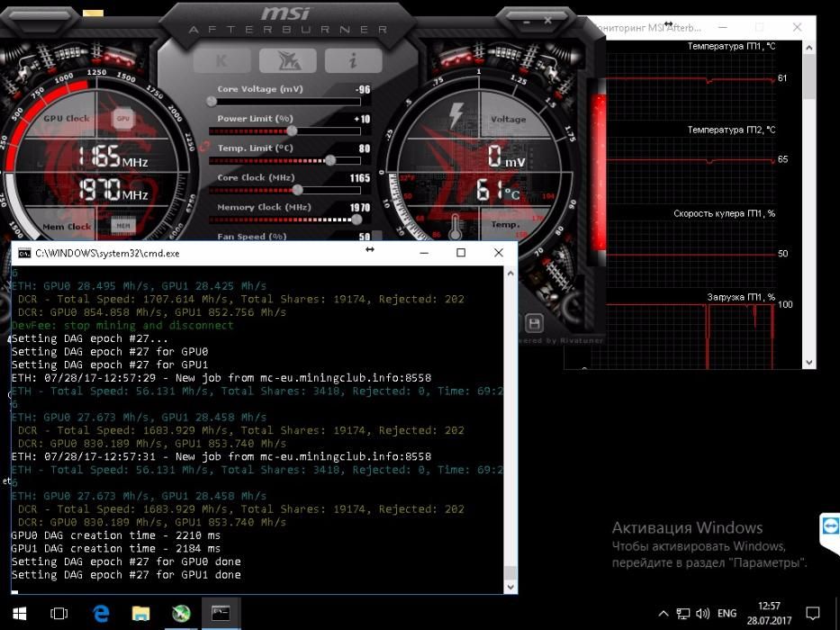The height and width of the screenshot is (630, 840).
Task: Select the Memory Clock value 1970
Action: tap(360, 207)
